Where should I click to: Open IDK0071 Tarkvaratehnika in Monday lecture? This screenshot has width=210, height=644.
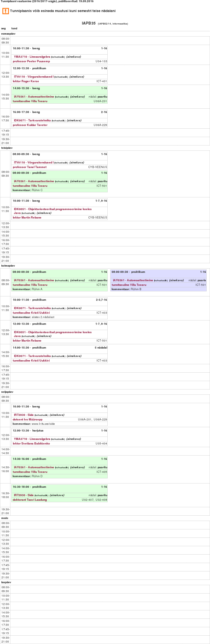(32, 120)
